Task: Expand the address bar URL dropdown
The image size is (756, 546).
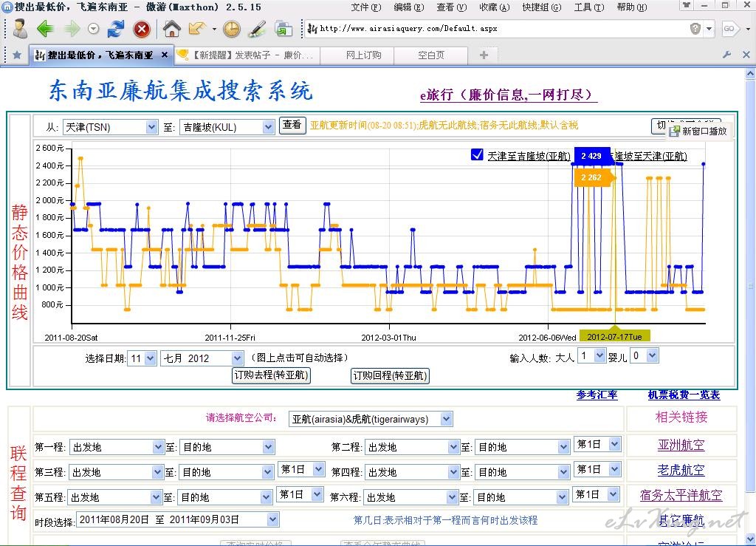Action: point(709,29)
